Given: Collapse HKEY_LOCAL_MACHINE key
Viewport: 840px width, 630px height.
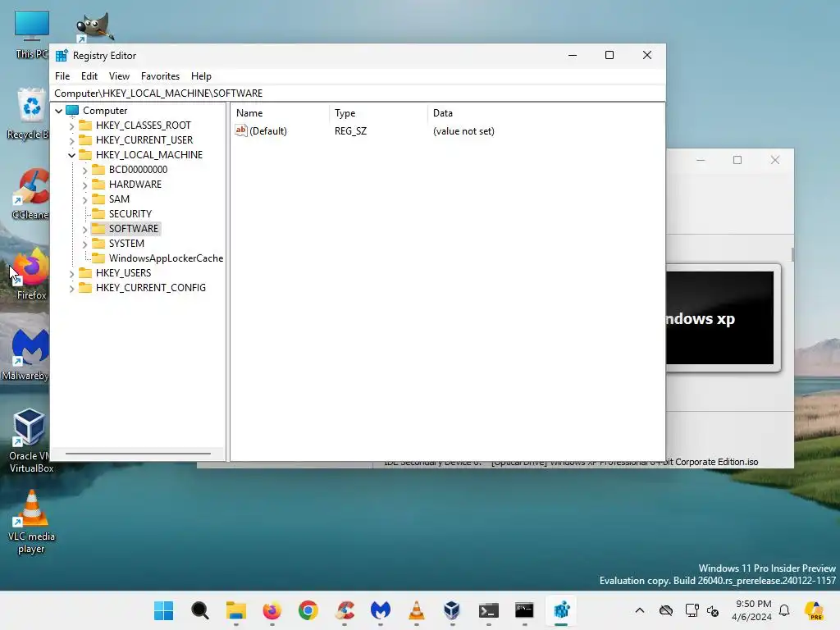Looking at the screenshot, I should pyautogui.click(x=72, y=155).
